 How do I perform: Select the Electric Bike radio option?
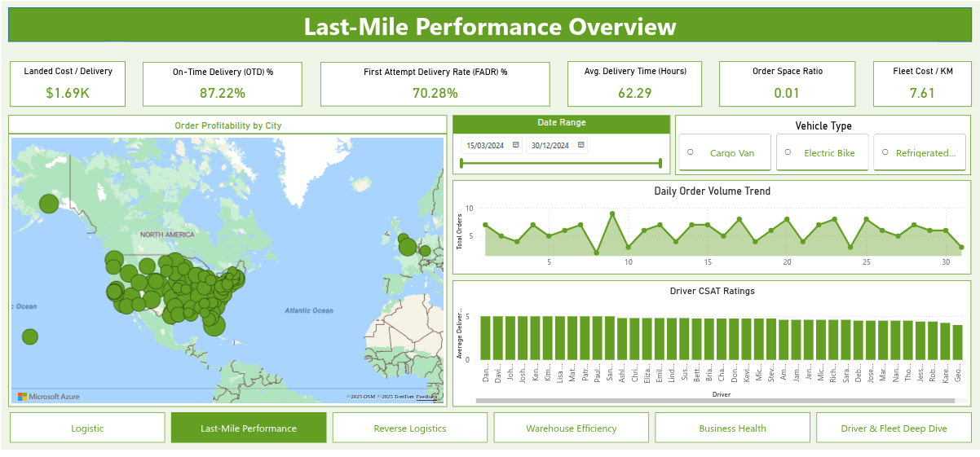pyautogui.click(x=788, y=152)
